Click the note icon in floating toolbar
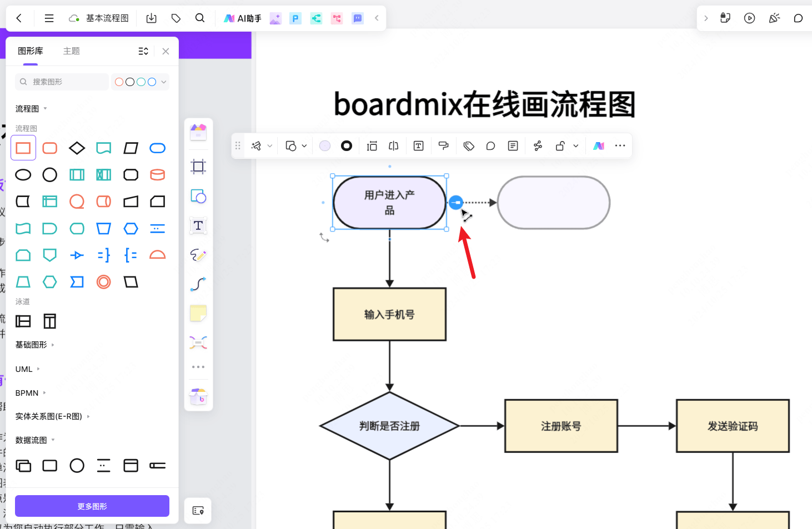The width and height of the screenshot is (812, 529). tap(513, 146)
